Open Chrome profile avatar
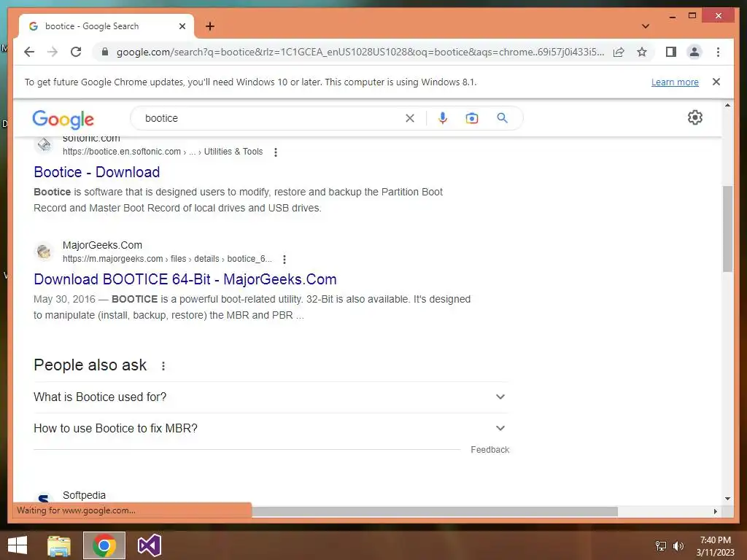Screen dimensions: 747x560 [x=694, y=52]
